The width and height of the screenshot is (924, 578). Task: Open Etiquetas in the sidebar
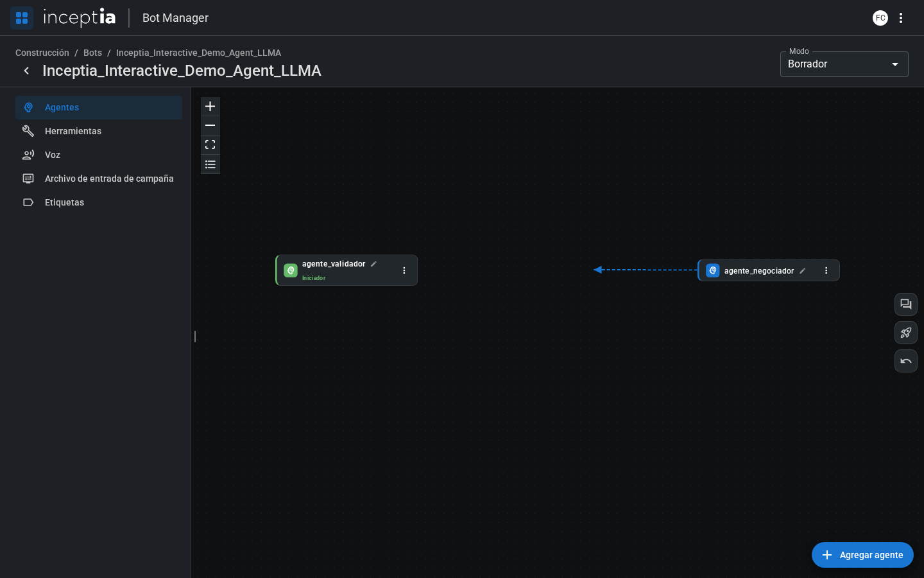(99, 202)
